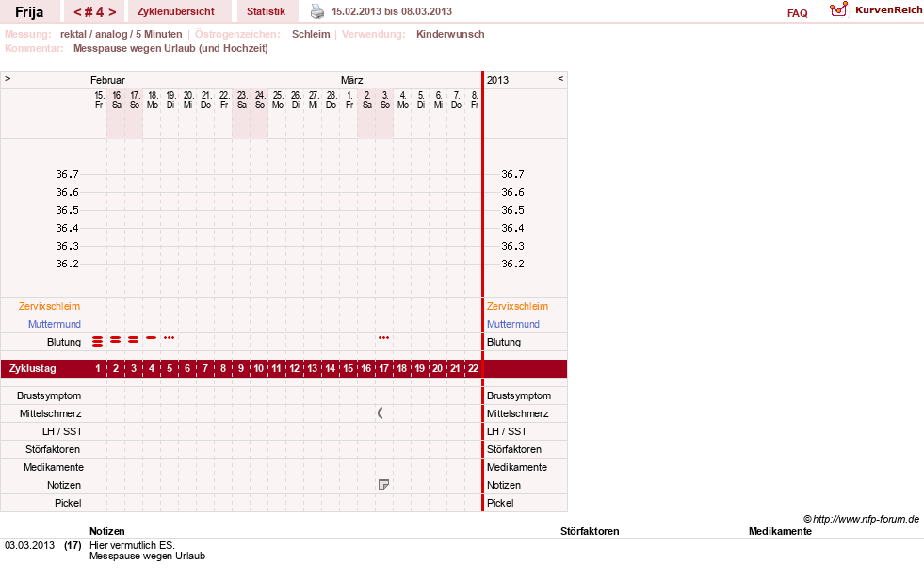
Task: Select cycle day 22 cell
Action: click(x=473, y=368)
